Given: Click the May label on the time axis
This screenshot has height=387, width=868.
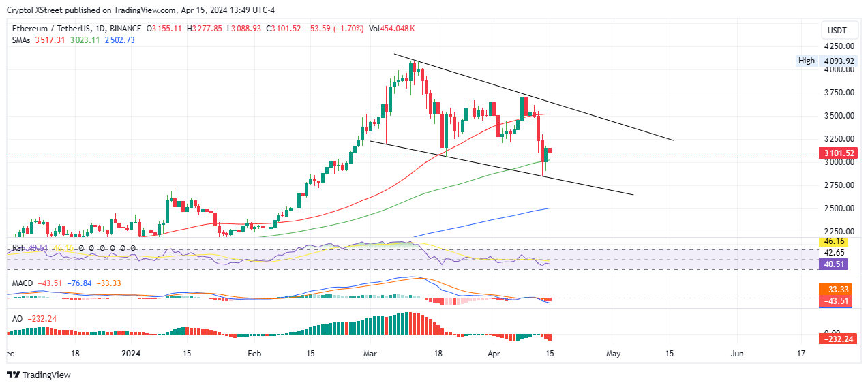Looking at the screenshot, I should point(614,354).
